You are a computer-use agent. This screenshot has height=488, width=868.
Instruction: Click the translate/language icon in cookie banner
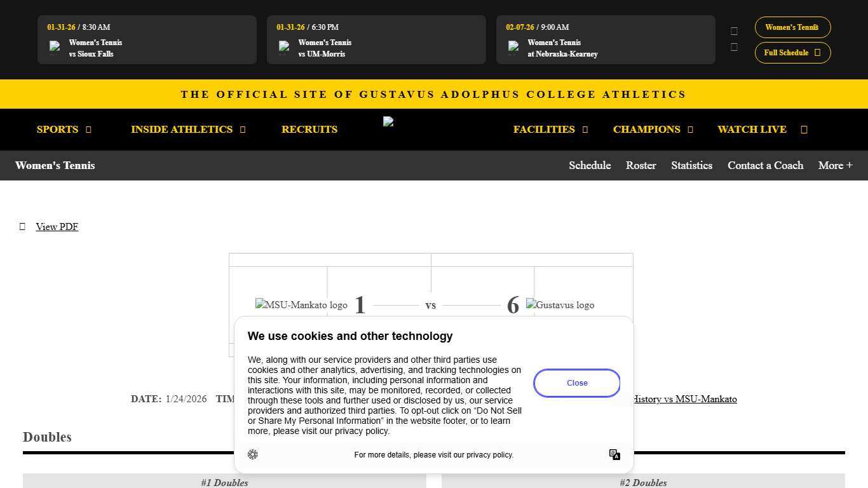614,454
